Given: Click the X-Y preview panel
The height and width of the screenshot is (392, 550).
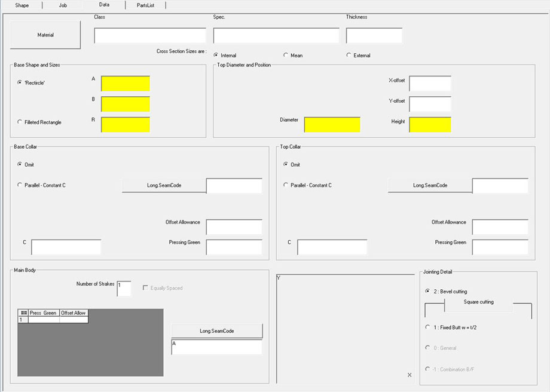Looking at the screenshot, I should pyautogui.click(x=346, y=329).
